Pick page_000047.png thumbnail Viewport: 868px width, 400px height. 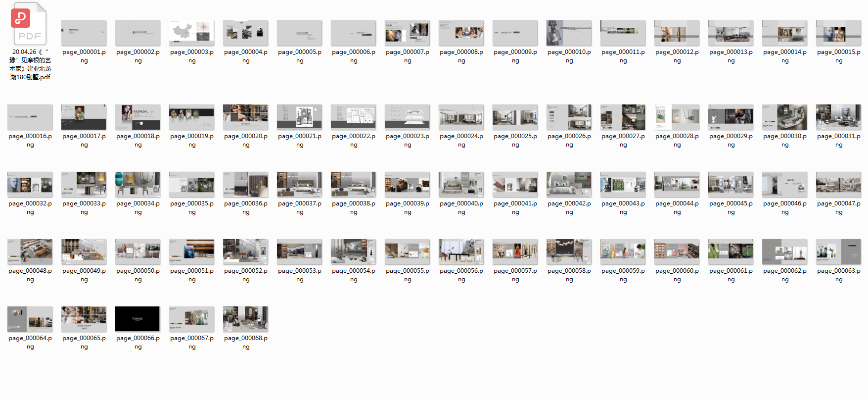(838, 185)
